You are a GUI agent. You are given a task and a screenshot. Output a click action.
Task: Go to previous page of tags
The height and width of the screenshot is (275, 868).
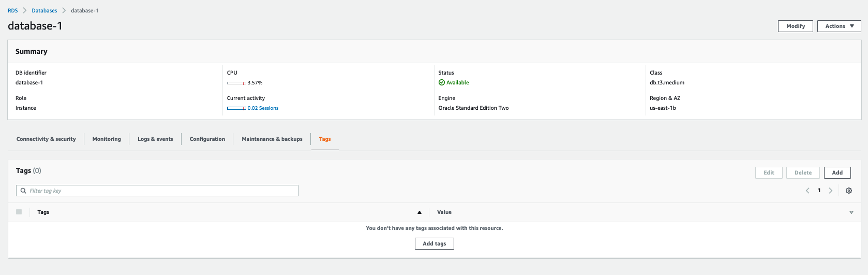(x=807, y=191)
